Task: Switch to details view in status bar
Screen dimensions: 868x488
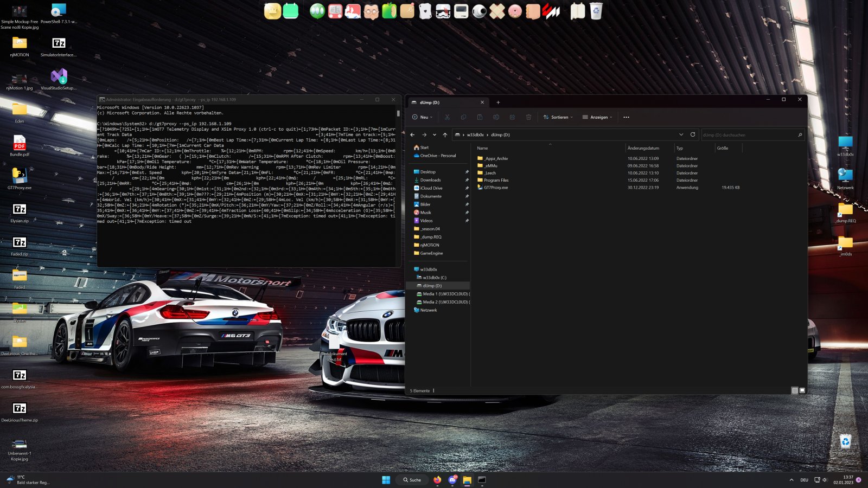Action: [x=795, y=390]
